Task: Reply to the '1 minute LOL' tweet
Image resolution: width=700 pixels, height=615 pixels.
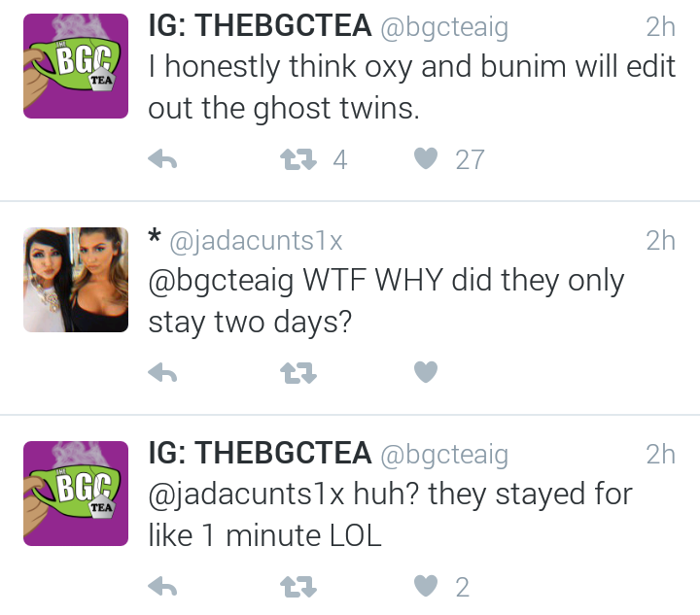Action: coord(162,586)
